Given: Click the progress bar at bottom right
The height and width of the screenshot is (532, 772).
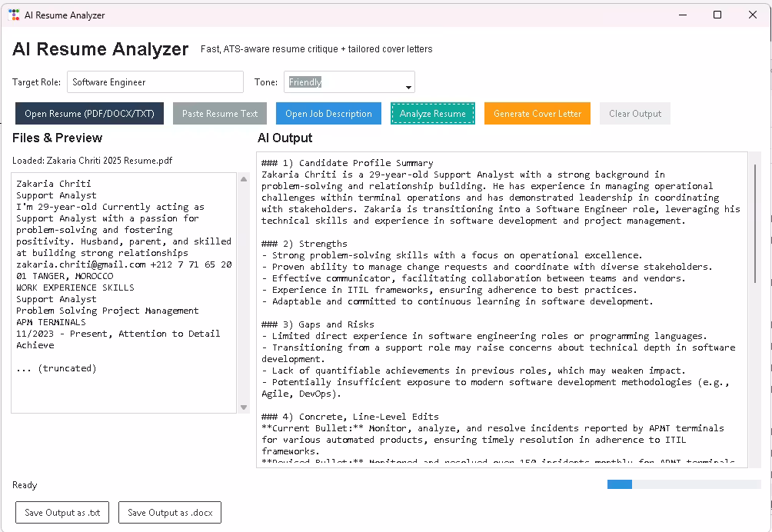Looking at the screenshot, I should click(x=684, y=484).
